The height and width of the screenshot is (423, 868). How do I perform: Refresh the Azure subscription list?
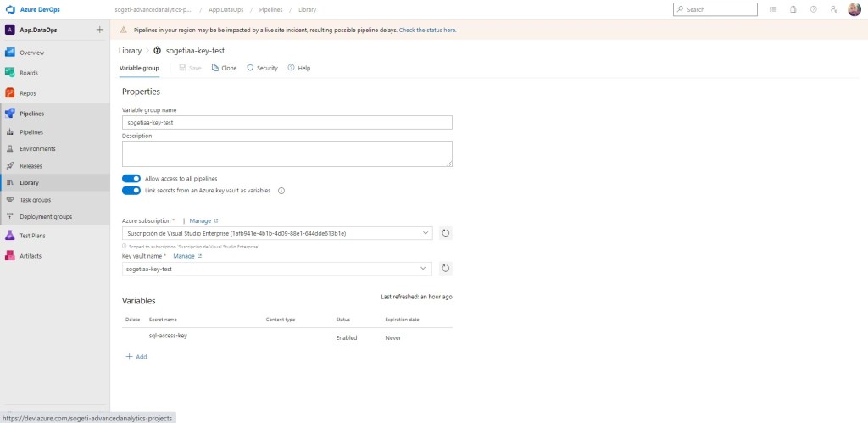445,232
